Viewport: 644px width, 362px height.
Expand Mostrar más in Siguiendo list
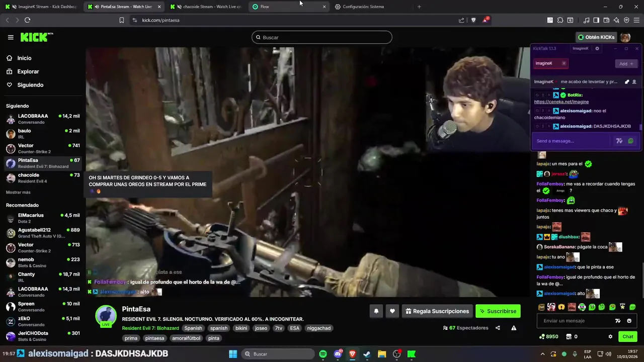[18, 192]
